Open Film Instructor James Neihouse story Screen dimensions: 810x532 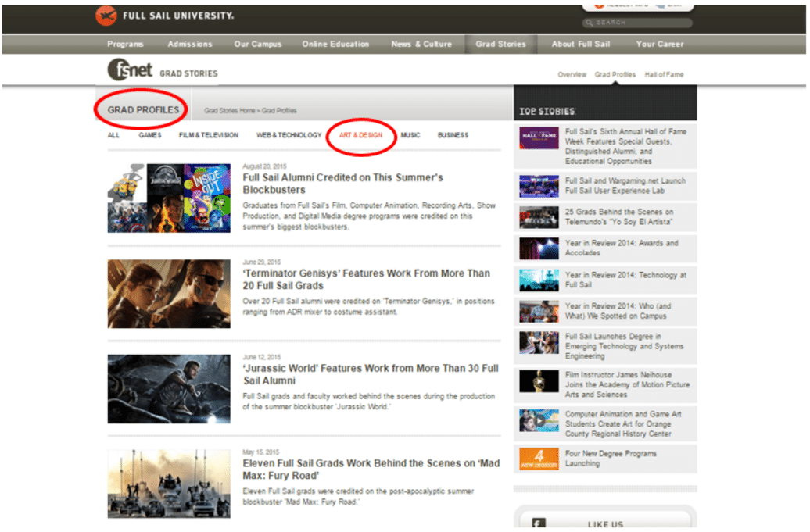coord(627,384)
